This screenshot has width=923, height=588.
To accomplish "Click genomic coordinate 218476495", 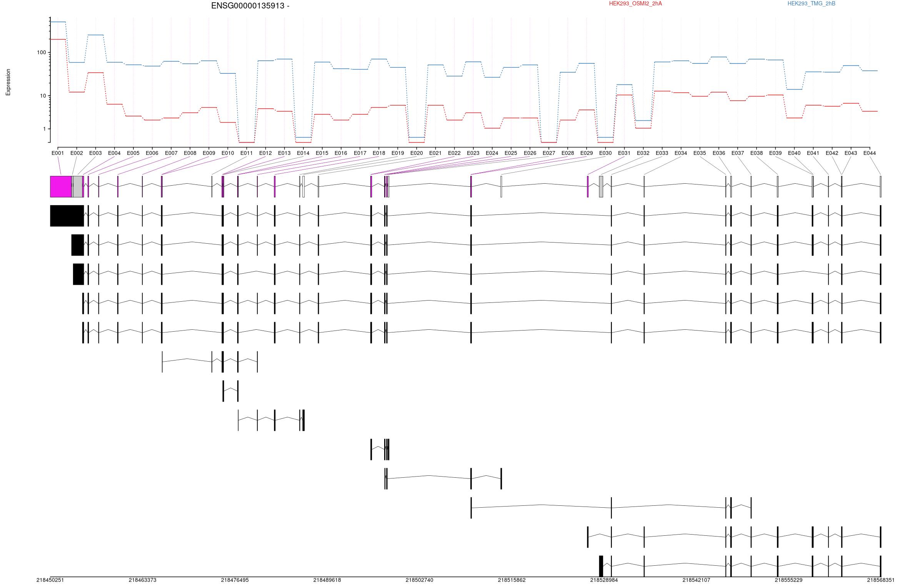I will click(x=235, y=580).
